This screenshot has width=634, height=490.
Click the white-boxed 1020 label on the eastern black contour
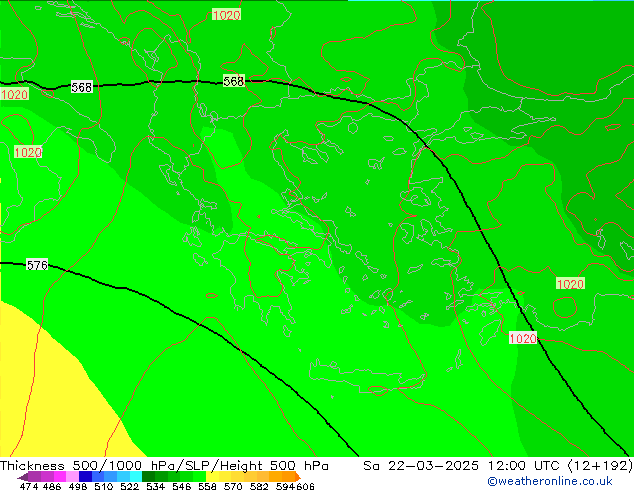tap(523, 338)
